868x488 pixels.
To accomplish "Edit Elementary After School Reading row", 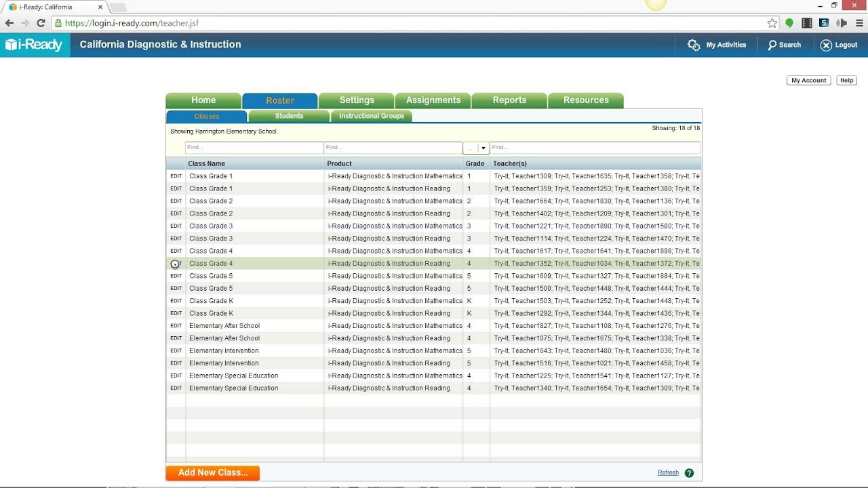I will 176,338.
